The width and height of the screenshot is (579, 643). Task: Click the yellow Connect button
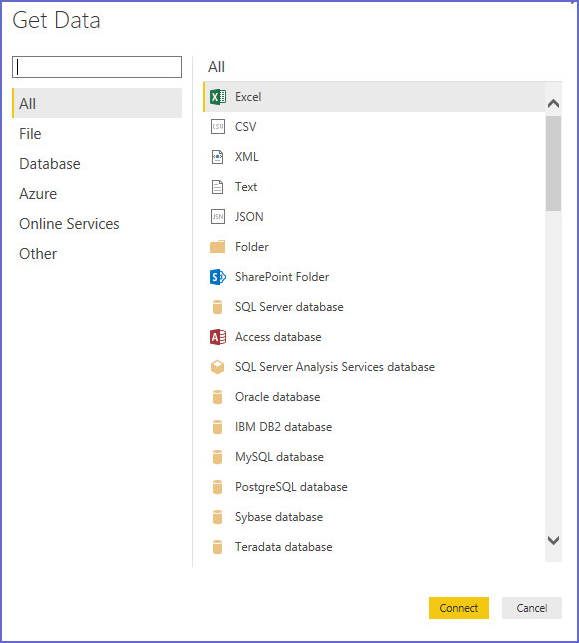click(459, 608)
